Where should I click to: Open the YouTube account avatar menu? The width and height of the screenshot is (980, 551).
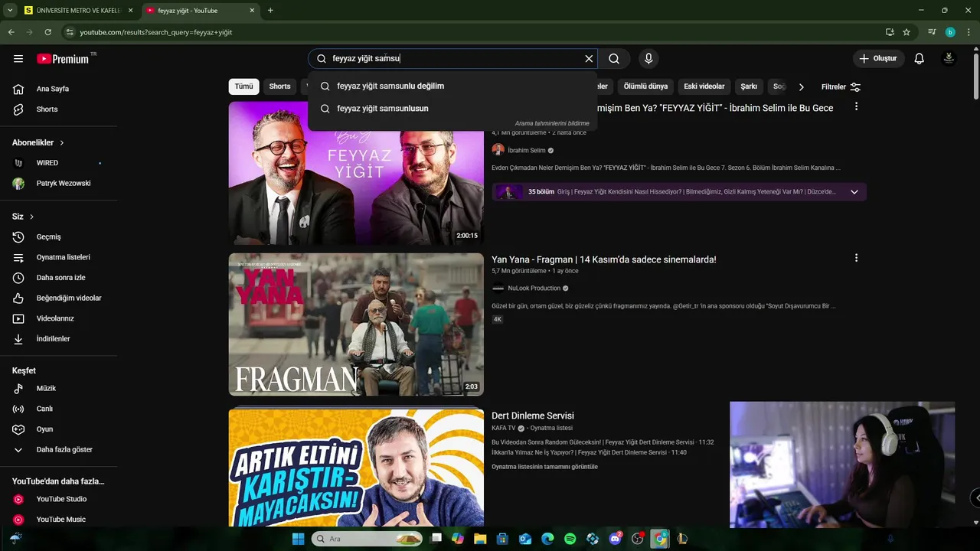(x=949, y=59)
